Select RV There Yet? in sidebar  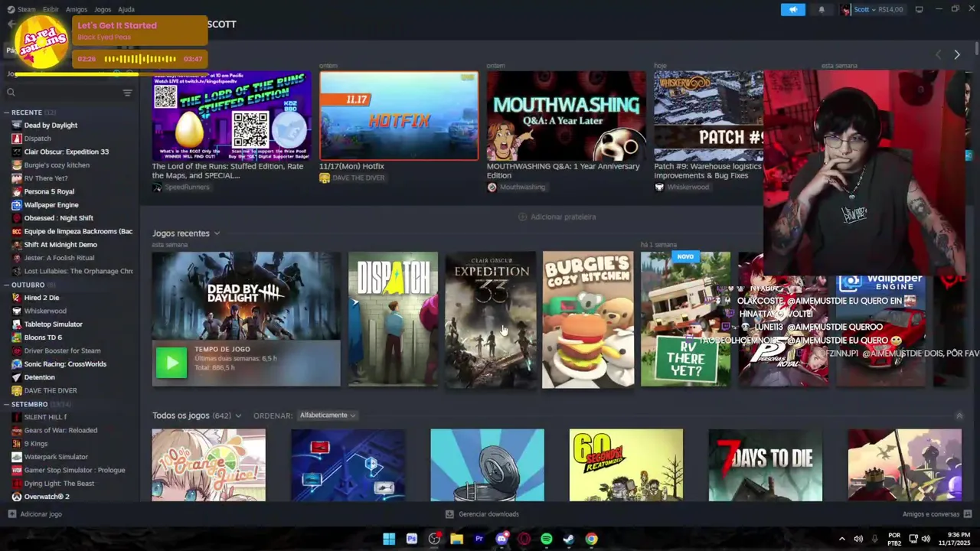coord(46,178)
